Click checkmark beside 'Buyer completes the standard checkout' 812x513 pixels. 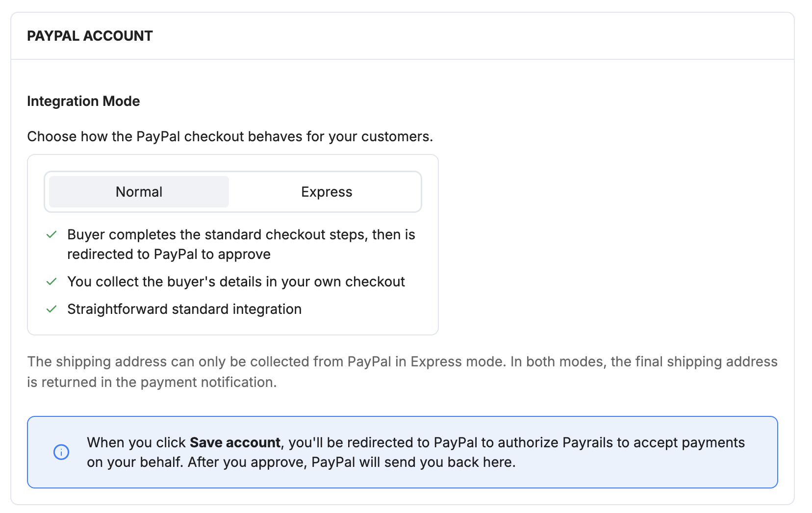[x=51, y=234]
